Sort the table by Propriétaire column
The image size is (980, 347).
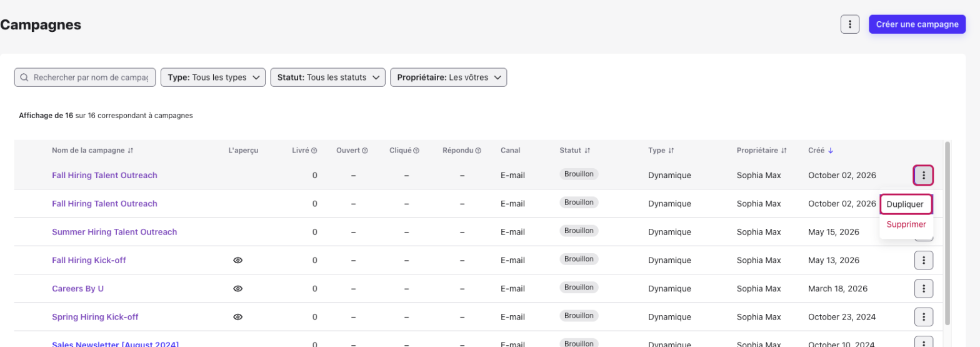click(x=762, y=150)
